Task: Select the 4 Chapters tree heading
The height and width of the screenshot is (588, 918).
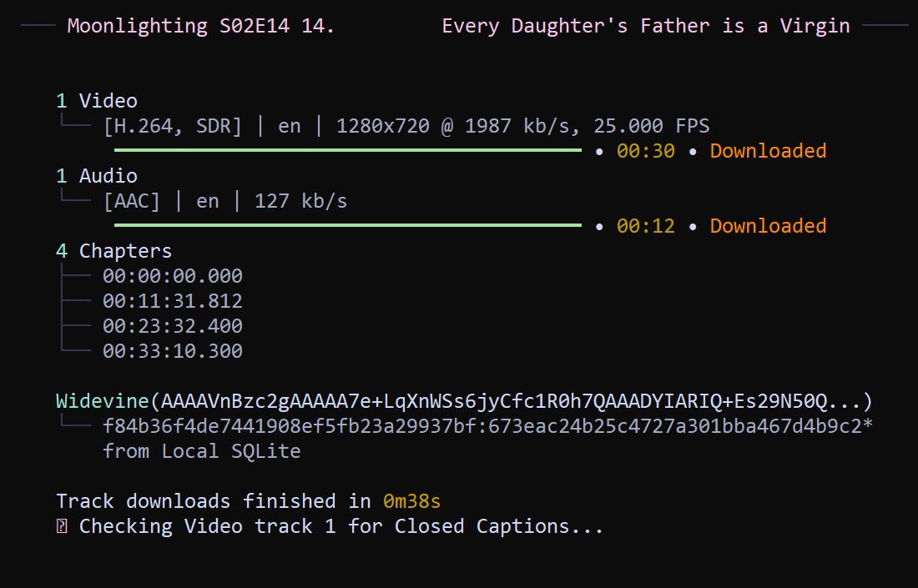Action: (x=114, y=251)
